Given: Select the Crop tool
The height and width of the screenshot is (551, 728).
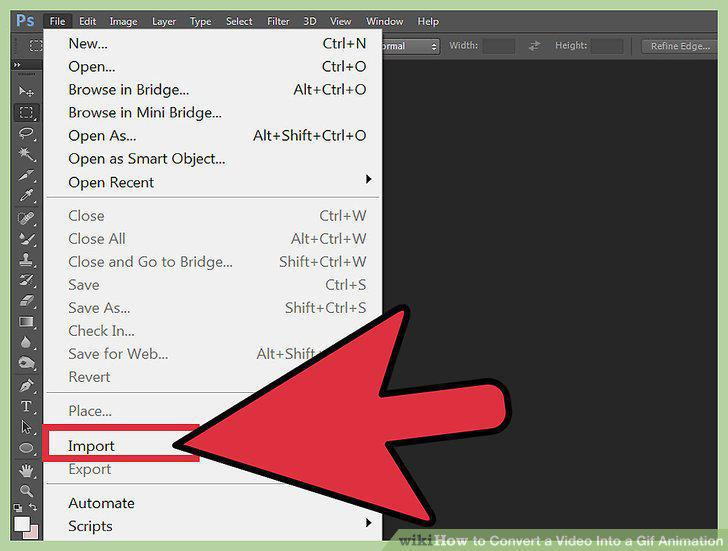Looking at the screenshot, I should click(26, 175).
